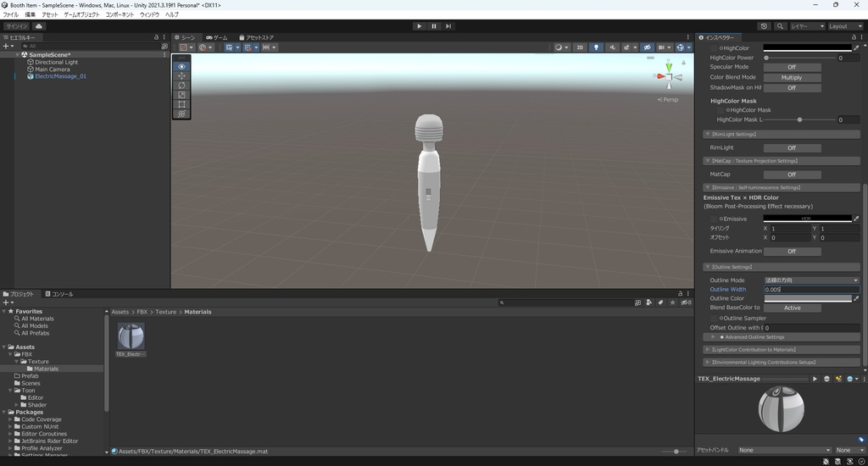This screenshot has height=466, width=868.
Task: Click the Outline Width input field
Action: (x=811, y=290)
